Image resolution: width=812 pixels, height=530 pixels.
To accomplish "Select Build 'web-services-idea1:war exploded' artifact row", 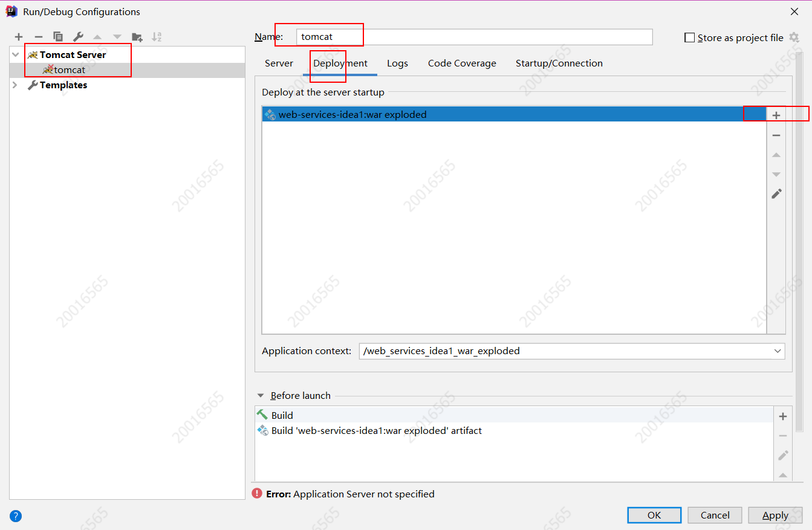I will [x=514, y=431].
